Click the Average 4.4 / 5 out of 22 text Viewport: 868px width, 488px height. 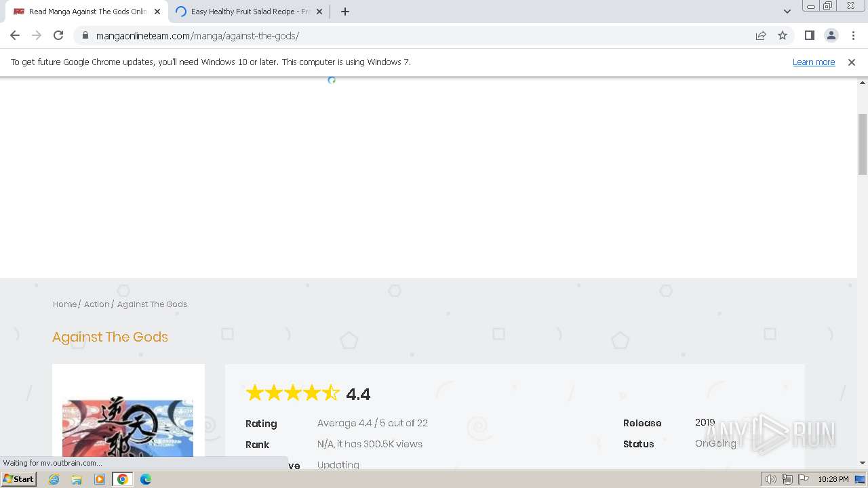pos(372,423)
